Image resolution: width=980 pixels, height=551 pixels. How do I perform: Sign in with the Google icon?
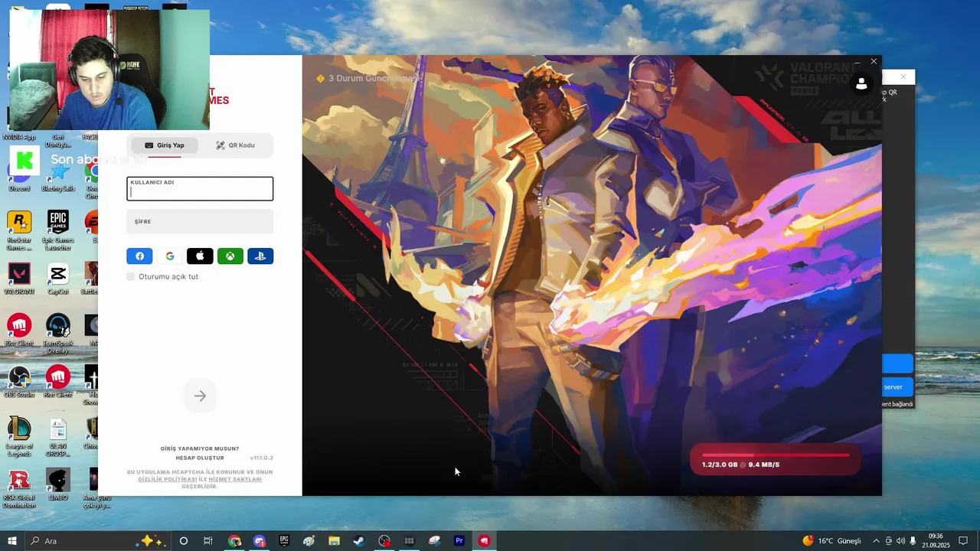170,256
